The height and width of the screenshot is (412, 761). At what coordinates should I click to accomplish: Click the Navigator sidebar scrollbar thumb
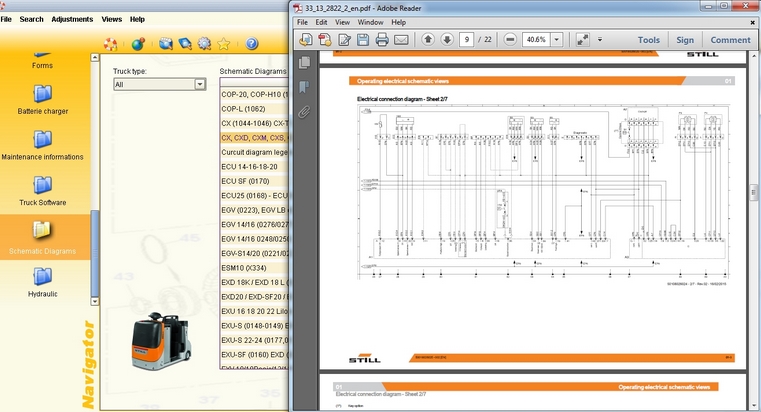(95, 252)
